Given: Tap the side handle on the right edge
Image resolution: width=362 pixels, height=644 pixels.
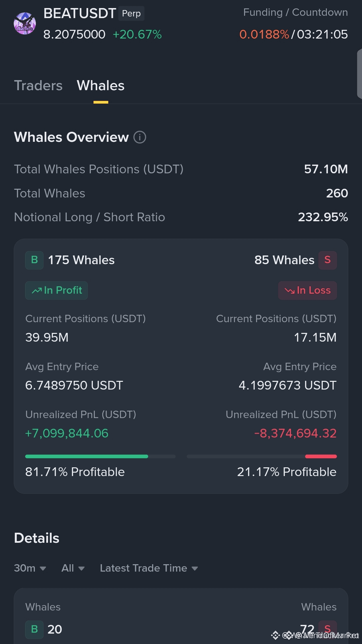Looking at the screenshot, I should [359, 74].
